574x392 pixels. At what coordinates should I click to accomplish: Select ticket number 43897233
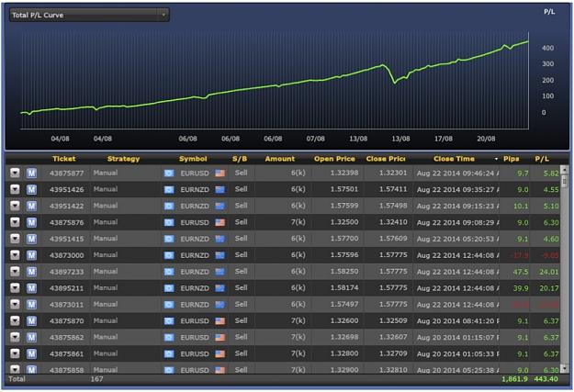[x=66, y=272]
